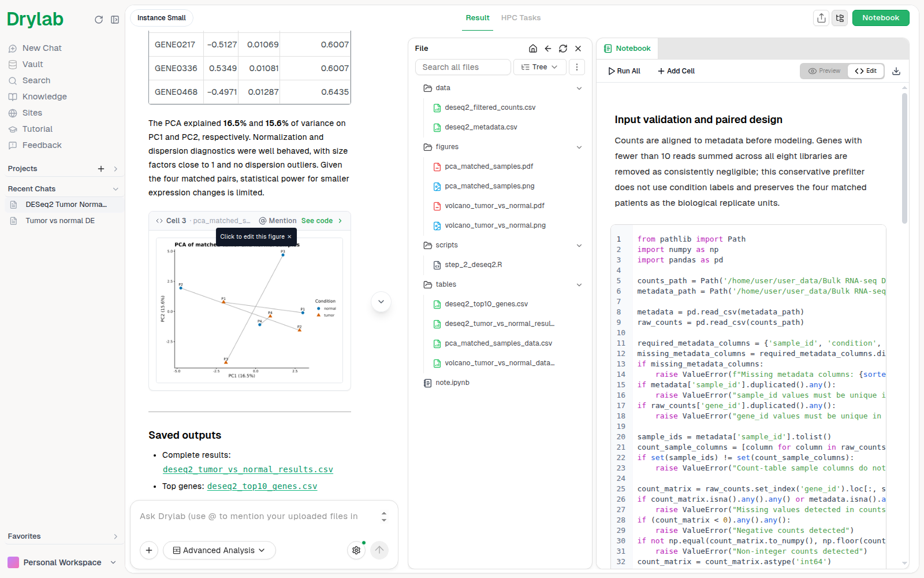Toggle the file tree panel icon
The width and height of the screenshot is (924, 578).
click(x=840, y=18)
